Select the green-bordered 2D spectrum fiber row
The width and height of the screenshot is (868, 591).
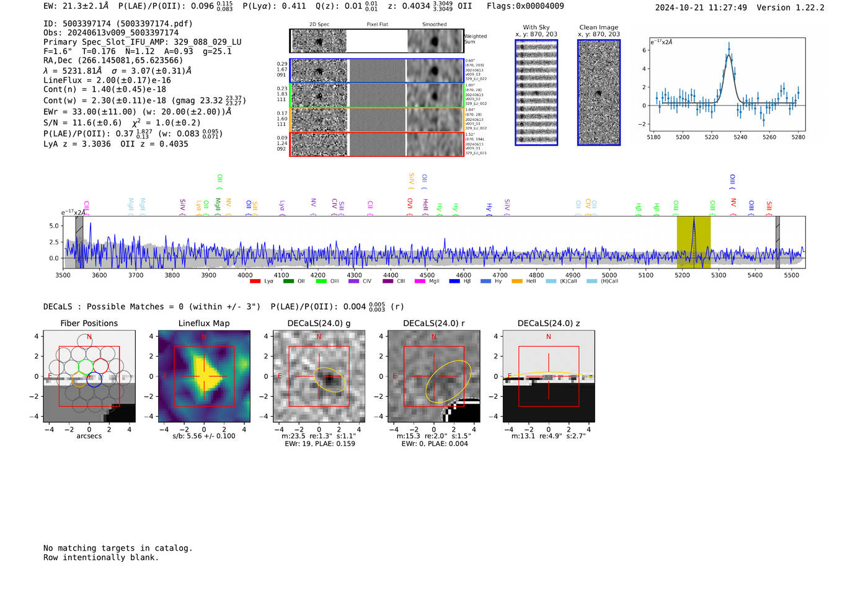[377, 96]
